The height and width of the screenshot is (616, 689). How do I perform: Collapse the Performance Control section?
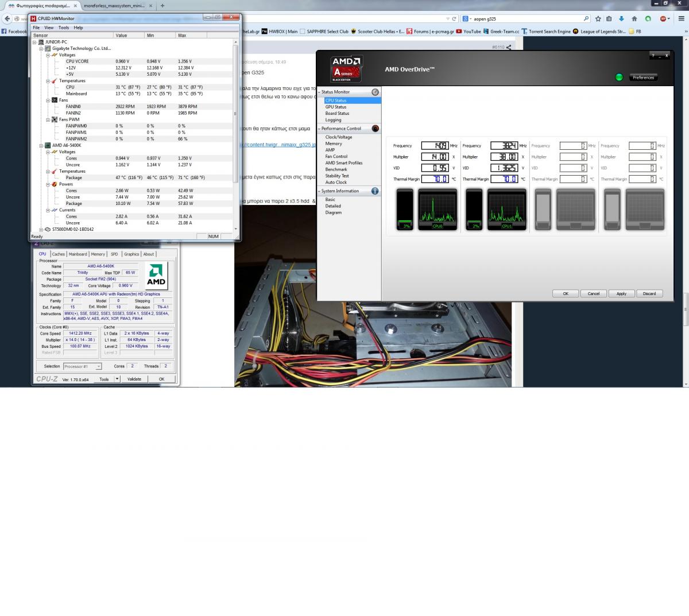[319, 129]
